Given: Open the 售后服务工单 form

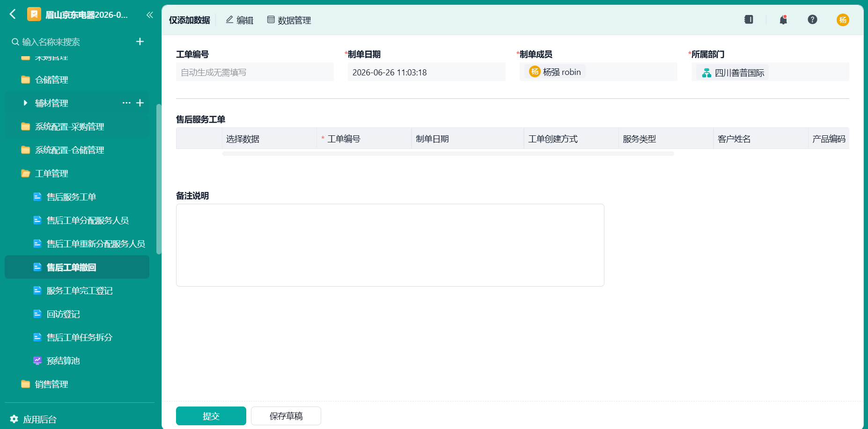Looking at the screenshot, I should tap(77, 197).
